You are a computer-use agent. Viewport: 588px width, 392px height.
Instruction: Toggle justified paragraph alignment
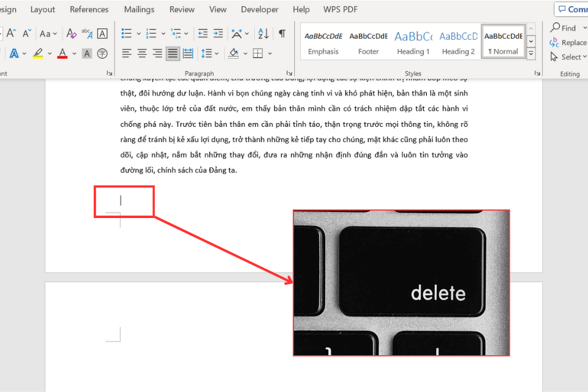pyautogui.click(x=171, y=53)
